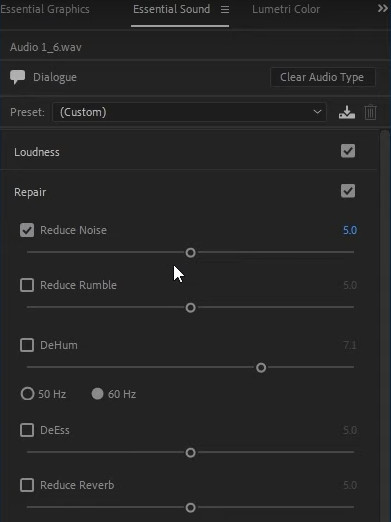Image resolution: width=391 pixels, height=522 pixels.
Task: Toggle the Repair section checkbox
Action: [348, 191]
